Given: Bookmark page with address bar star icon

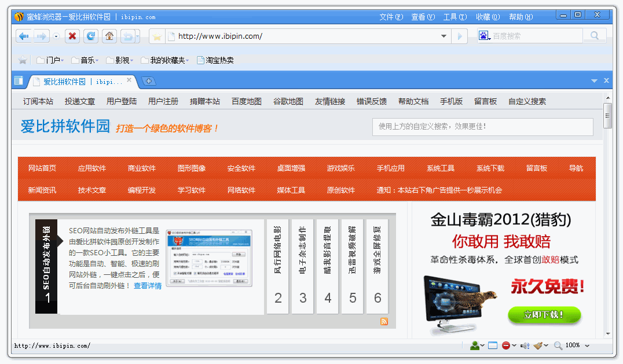Looking at the screenshot, I should (x=157, y=36).
